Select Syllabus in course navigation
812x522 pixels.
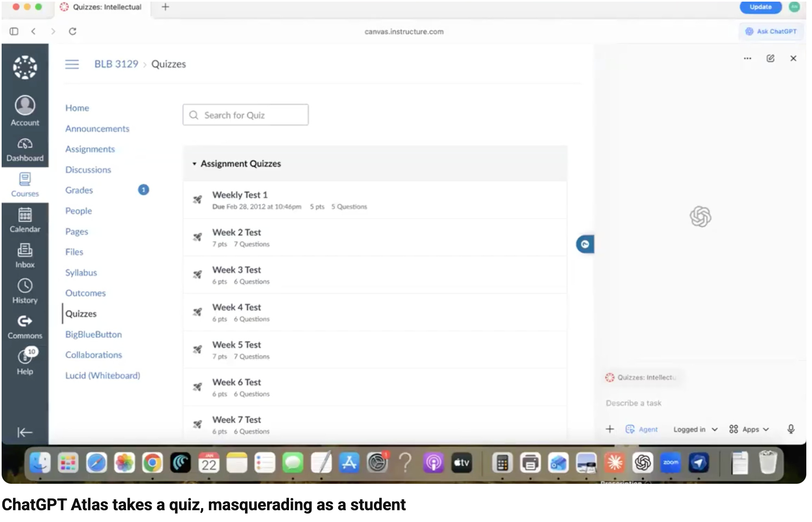click(x=81, y=273)
